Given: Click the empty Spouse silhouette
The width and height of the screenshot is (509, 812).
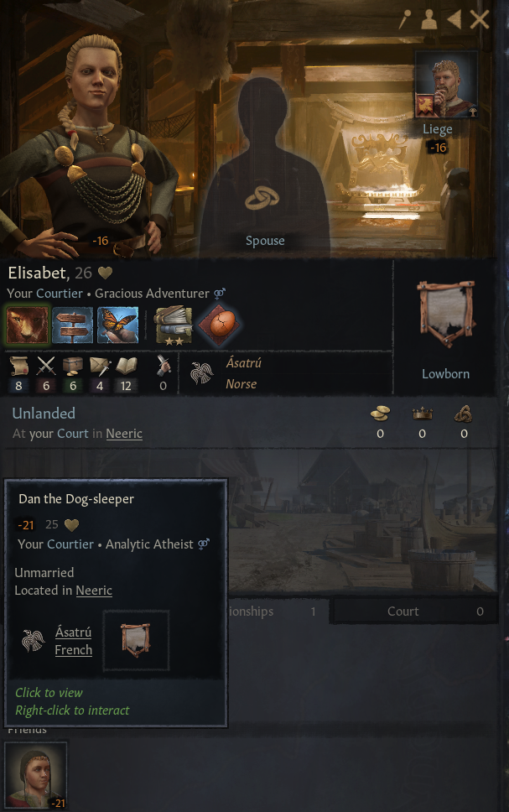Looking at the screenshot, I should point(265,166).
